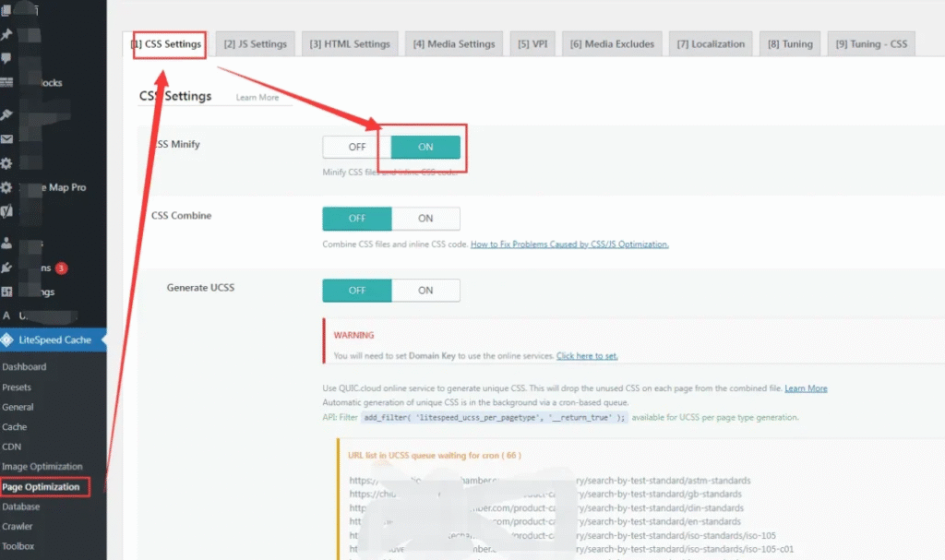
Task: Click the Pages icon at sidebar top
Action: 6,9
